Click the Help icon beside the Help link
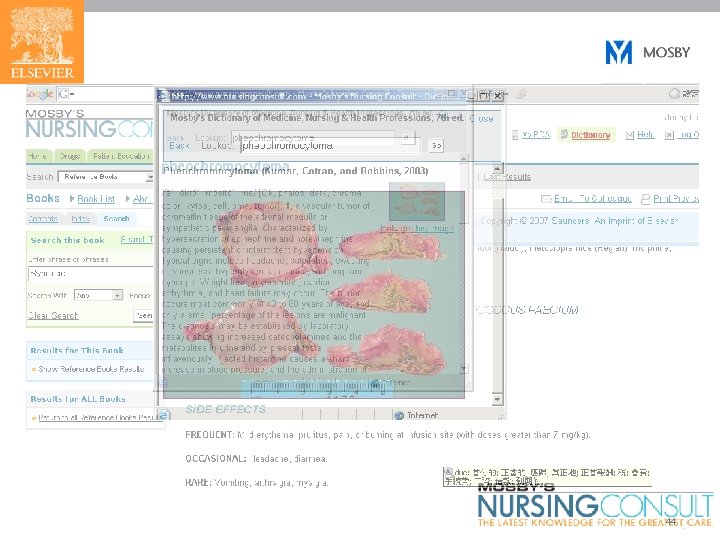This screenshot has width=720, height=540. pos(630,135)
